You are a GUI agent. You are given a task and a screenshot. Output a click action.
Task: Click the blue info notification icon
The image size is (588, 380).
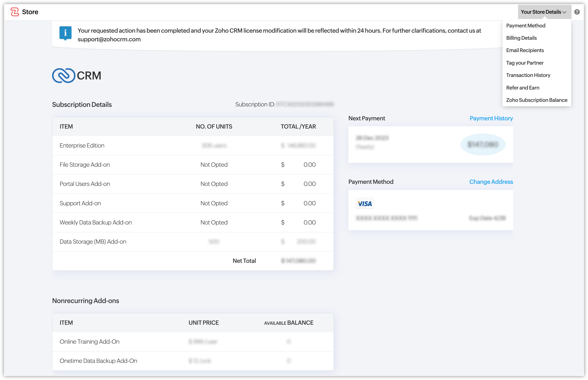[x=65, y=33]
